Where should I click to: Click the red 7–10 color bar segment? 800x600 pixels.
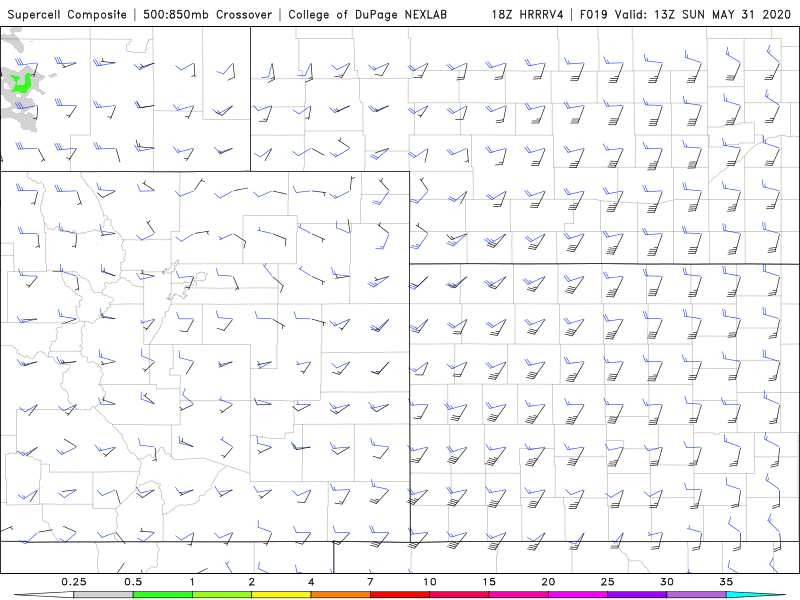tap(400, 595)
